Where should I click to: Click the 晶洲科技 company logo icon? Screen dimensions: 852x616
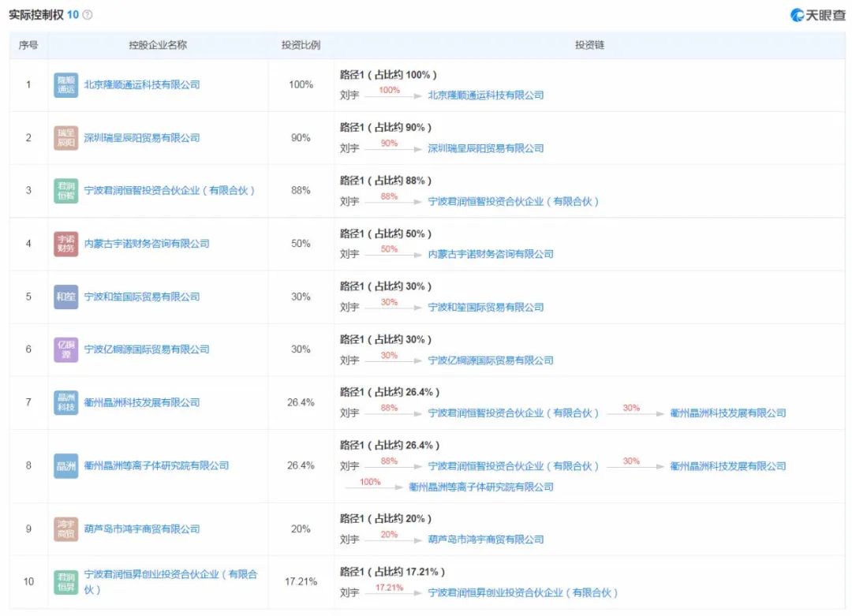pyautogui.click(x=65, y=402)
